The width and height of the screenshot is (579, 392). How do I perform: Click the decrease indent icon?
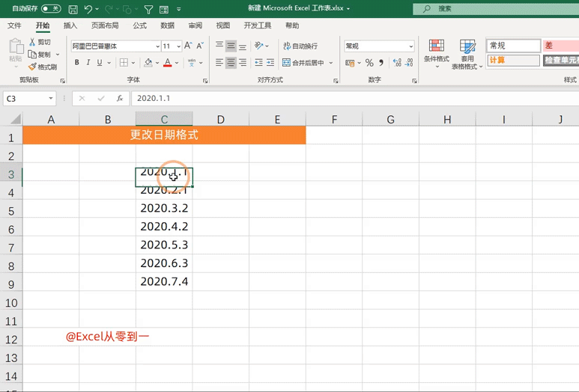pyautogui.click(x=259, y=62)
